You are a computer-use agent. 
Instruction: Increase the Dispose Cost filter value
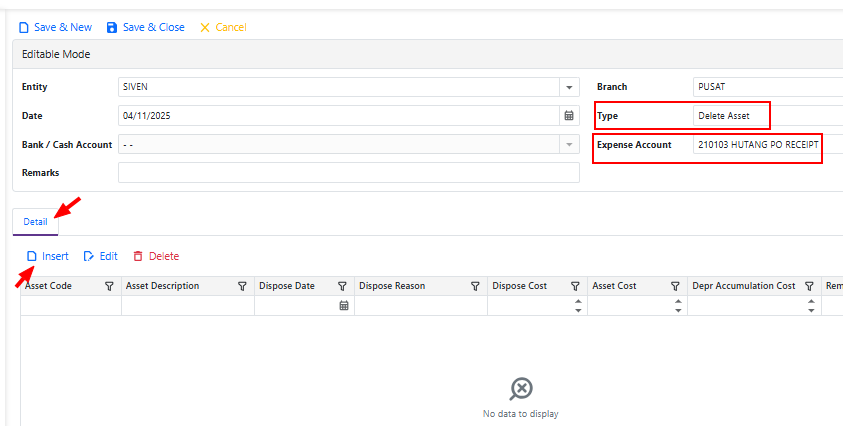578,301
